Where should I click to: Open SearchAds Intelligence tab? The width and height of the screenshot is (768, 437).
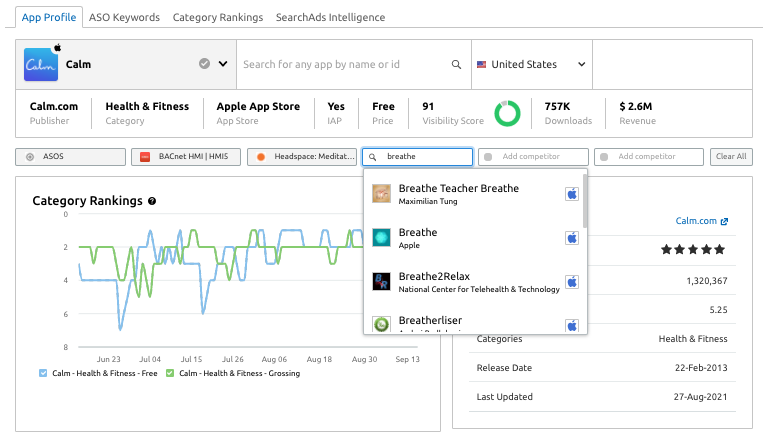tap(330, 17)
